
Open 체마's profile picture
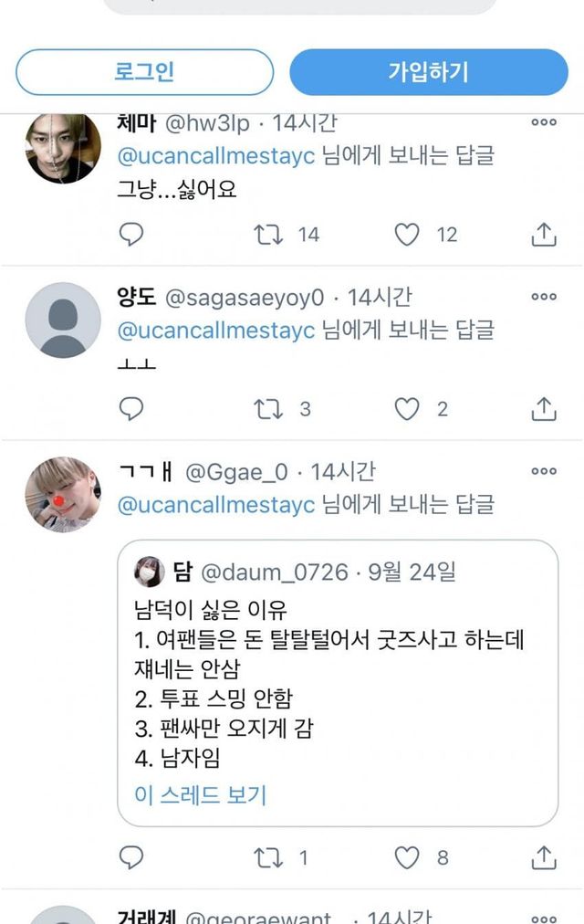(63, 146)
